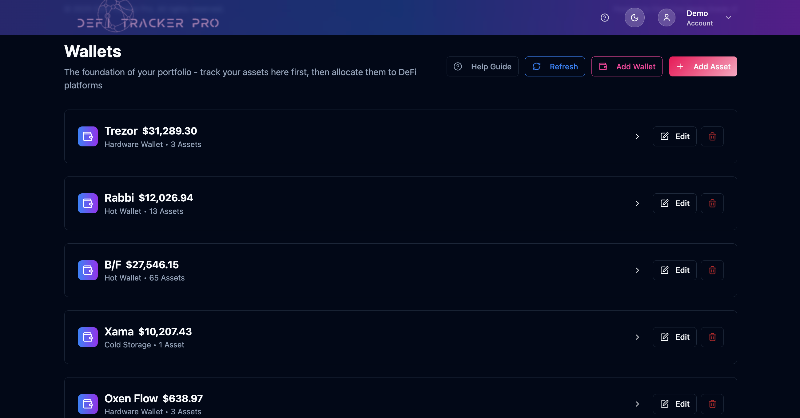
Task: Click 'Hot Wallet • 65 Assets' subtitle
Action: 144,278
